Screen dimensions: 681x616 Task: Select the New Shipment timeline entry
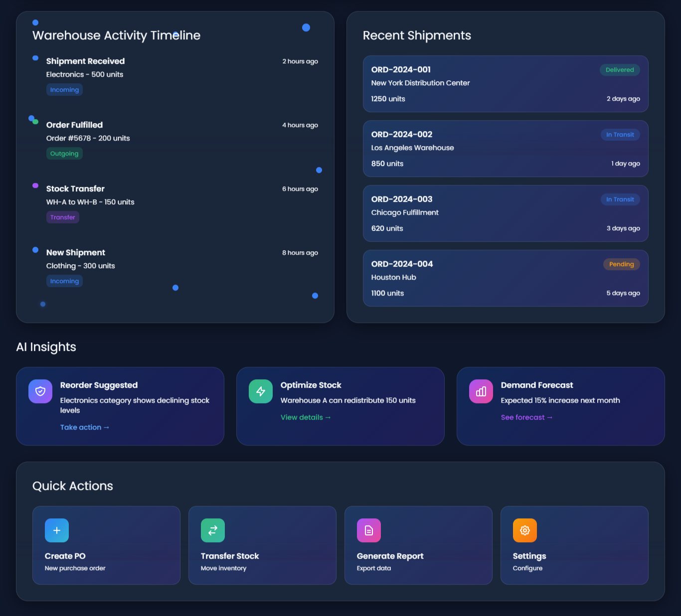(x=175, y=267)
